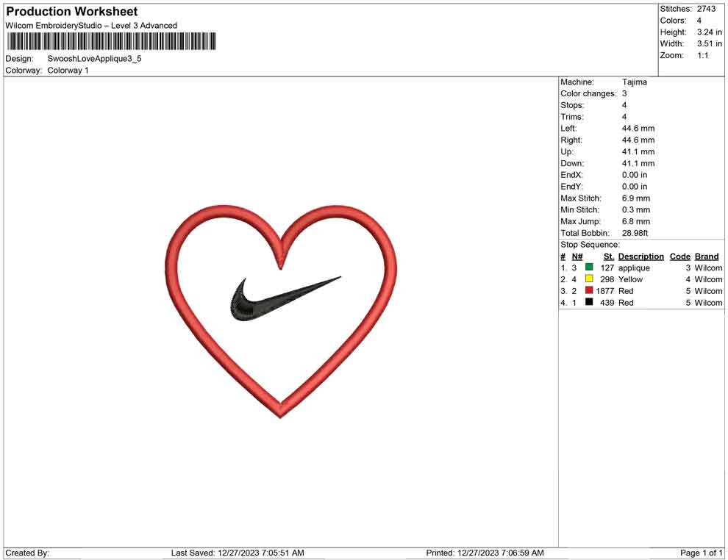Click the Width value '3.51 in'

coord(709,43)
